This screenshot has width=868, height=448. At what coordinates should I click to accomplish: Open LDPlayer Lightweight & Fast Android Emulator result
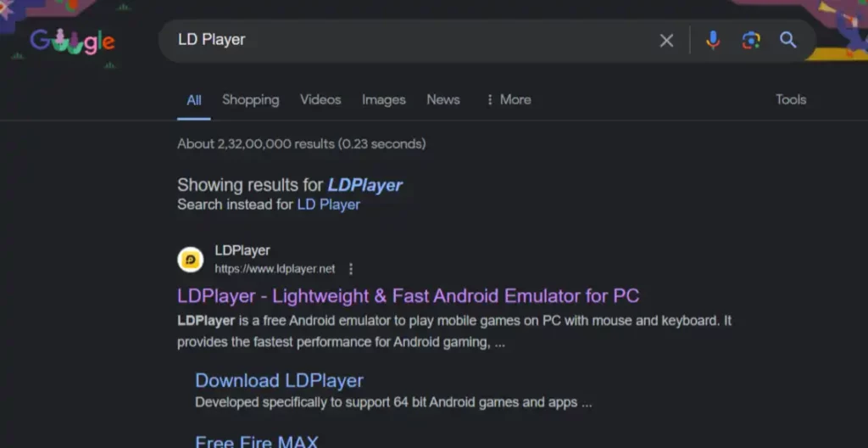tap(408, 296)
